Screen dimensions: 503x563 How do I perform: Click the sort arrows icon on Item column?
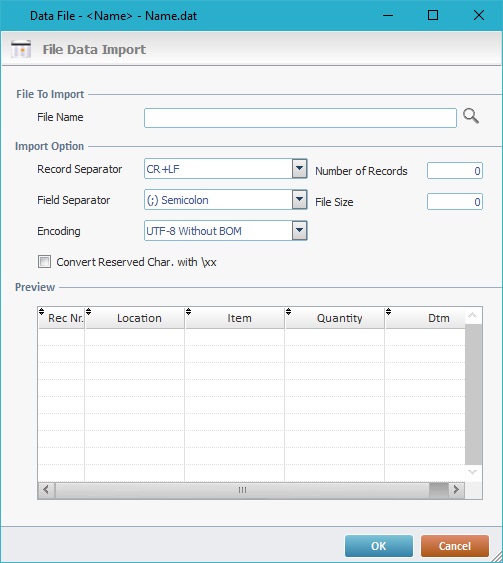[x=188, y=311]
